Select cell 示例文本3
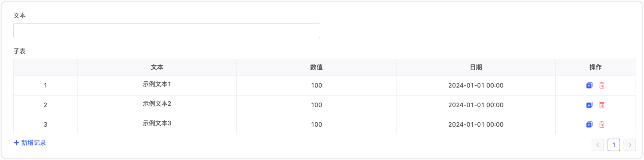Image resolution: width=644 pixels, height=160 pixels. pyautogui.click(x=157, y=123)
